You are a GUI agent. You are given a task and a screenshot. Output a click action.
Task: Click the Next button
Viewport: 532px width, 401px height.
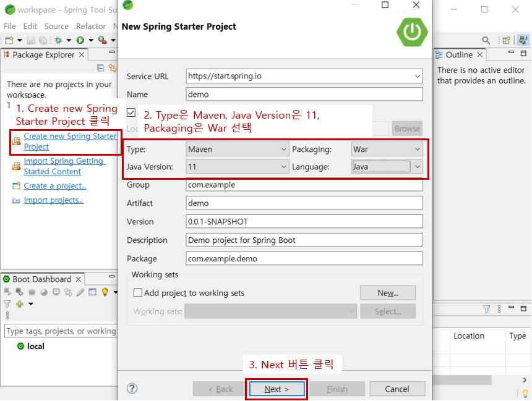pyautogui.click(x=277, y=389)
